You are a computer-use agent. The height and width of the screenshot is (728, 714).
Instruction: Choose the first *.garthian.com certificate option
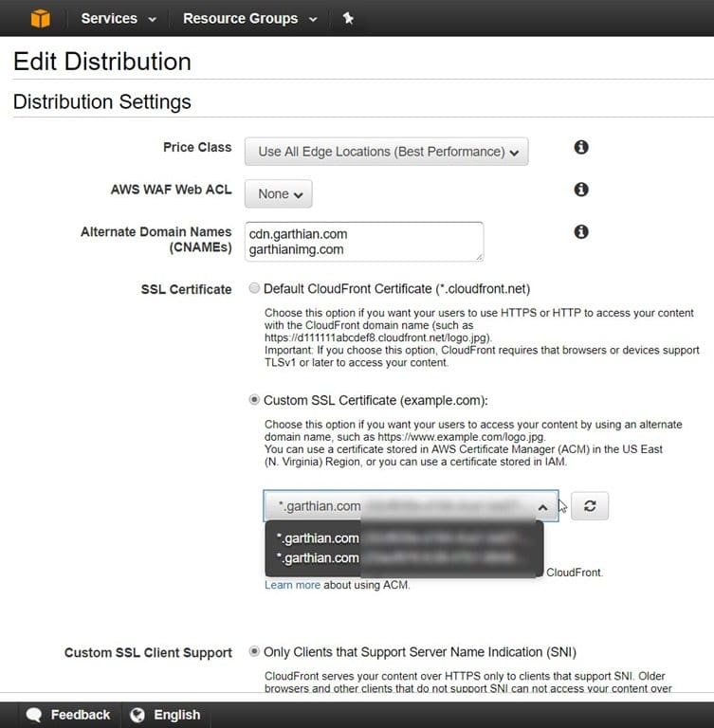click(x=404, y=538)
